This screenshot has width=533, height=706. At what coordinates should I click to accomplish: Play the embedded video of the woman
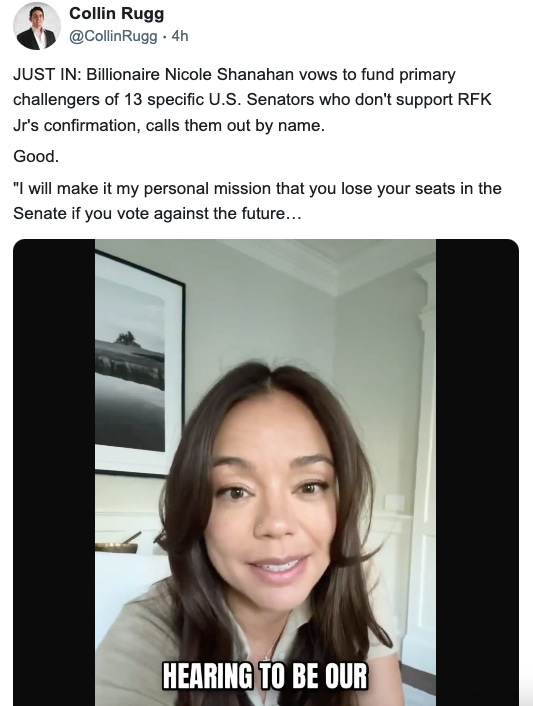click(266, 472)
